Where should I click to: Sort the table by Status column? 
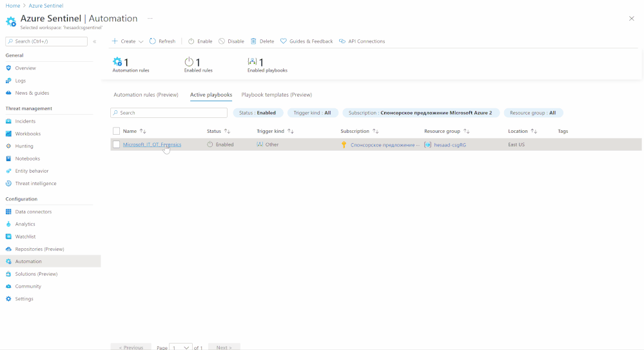tap(219, 131)
